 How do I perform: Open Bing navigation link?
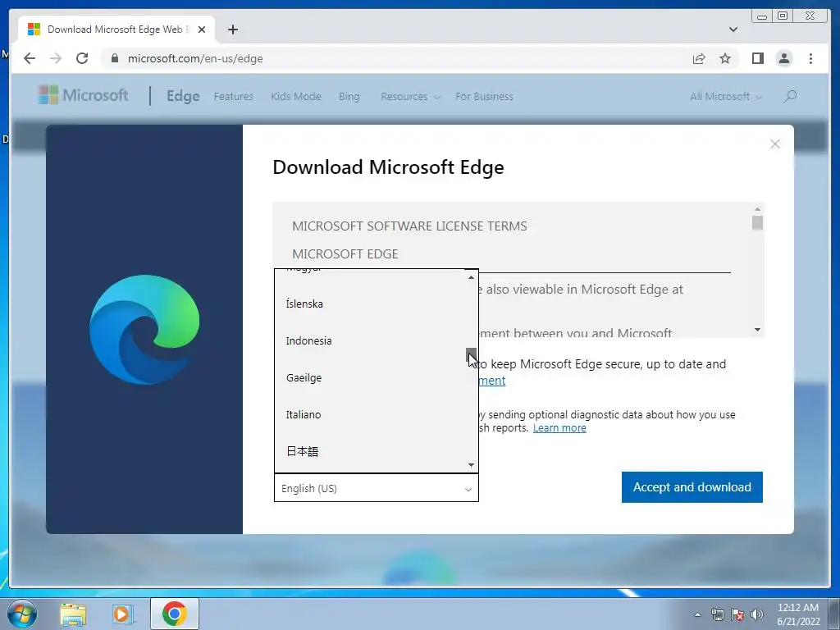click(349, 97)
